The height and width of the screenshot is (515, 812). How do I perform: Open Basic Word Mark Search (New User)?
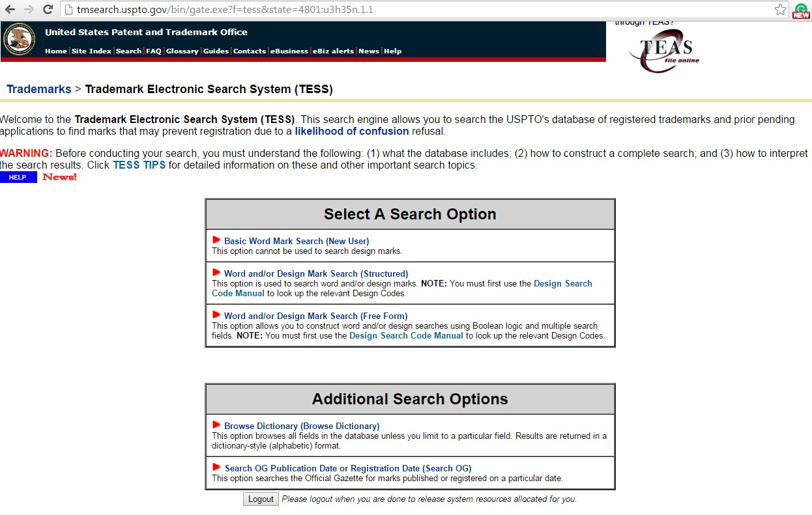click(x=297, y=241)
